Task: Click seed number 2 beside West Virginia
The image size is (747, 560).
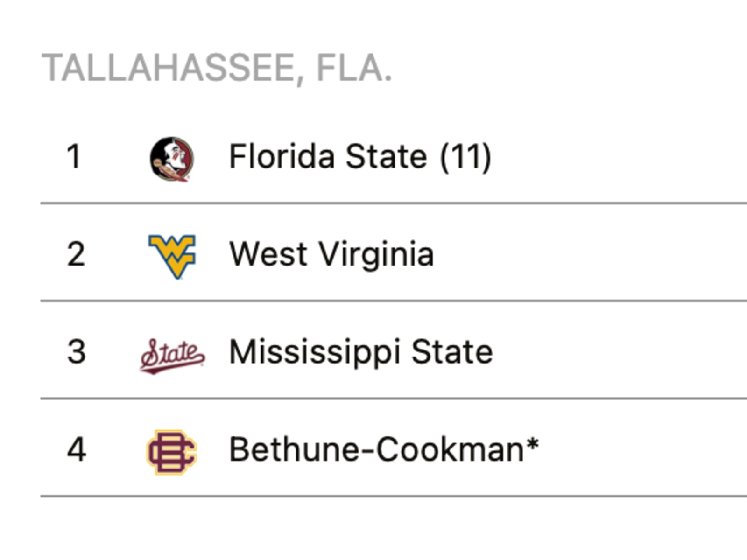Action: tap(76, 254)
